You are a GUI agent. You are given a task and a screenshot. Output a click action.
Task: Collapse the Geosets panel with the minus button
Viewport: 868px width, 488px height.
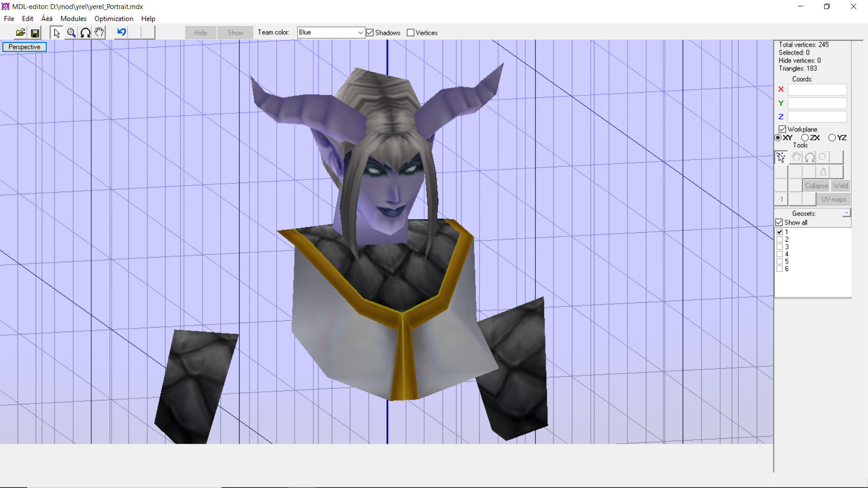(846, 212)
